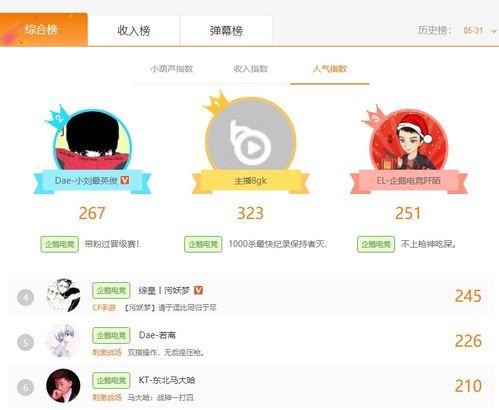This screenshot has width=499, height=410.
Task: Click the CF手游 game category label
Action: pyautogui.click(x=104, y=307)
